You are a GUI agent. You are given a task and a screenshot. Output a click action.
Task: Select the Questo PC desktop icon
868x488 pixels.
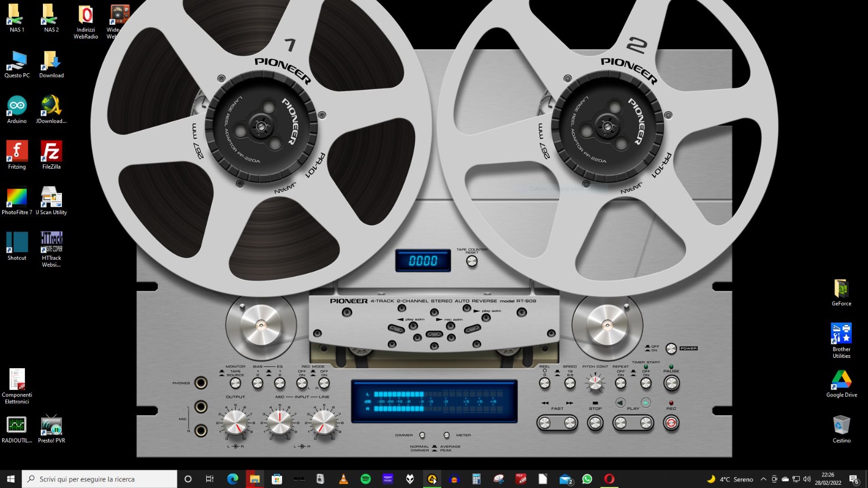click(17, 64)
